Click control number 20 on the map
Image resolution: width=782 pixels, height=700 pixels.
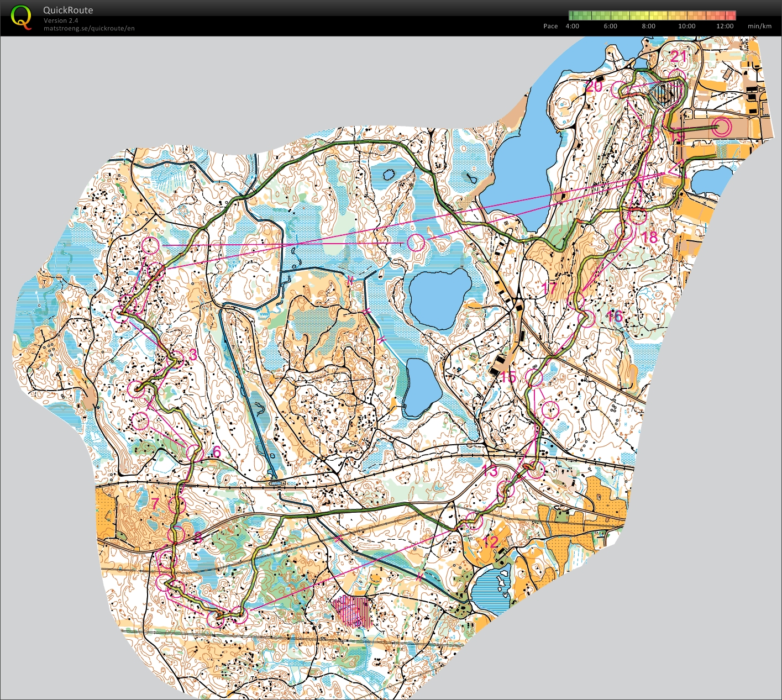pyautogui.click(x=594, y=87)
